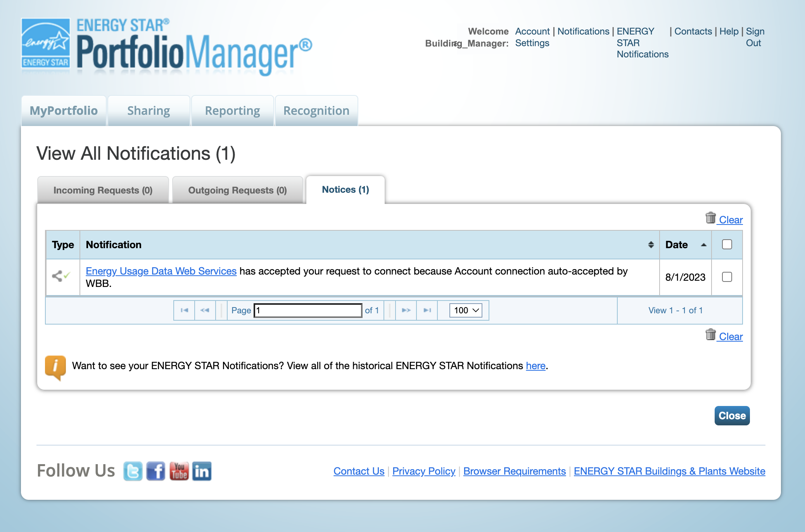The height and width of the screenshot is (532, 805).
Task: Open the MyPortfolio tab
Action: point(64,111)
